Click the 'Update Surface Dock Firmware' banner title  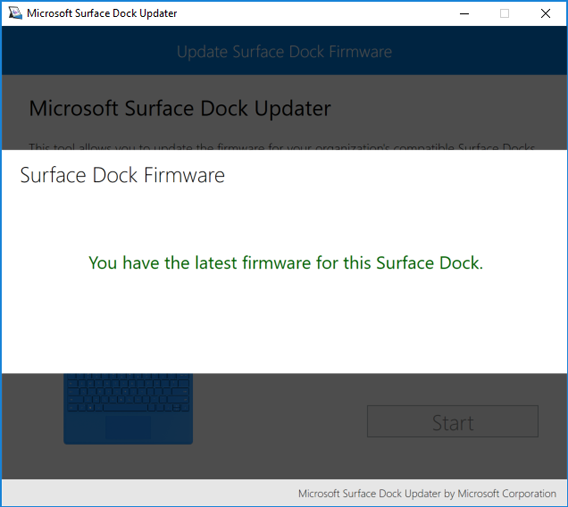click(x=284, y=51)
